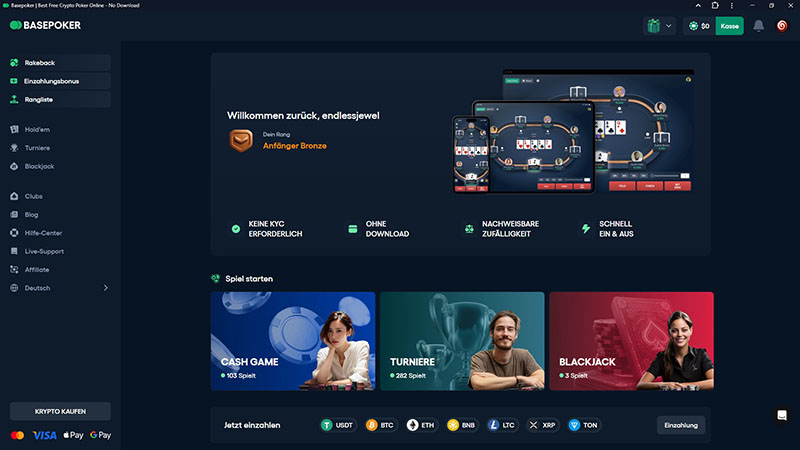Select BTC deposit currency
Image resolution: width=800 pixels, height=450 pixels.
380,425
